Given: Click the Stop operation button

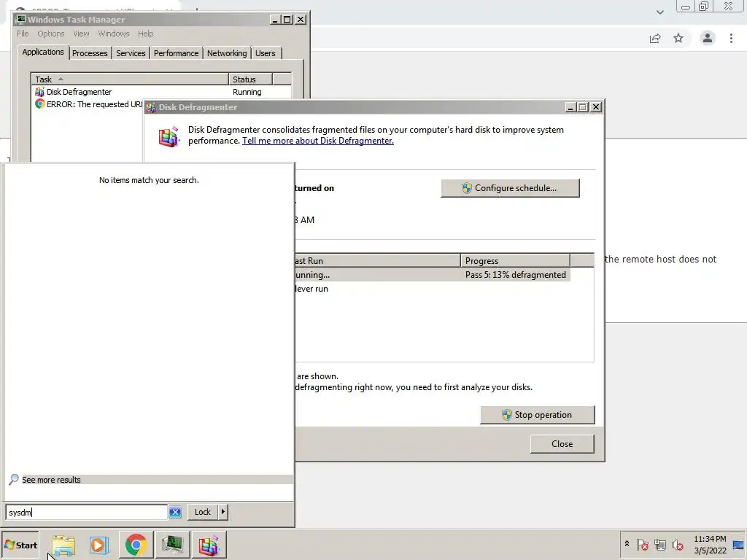Looking at the screenshot, I should tap(538, 415).
